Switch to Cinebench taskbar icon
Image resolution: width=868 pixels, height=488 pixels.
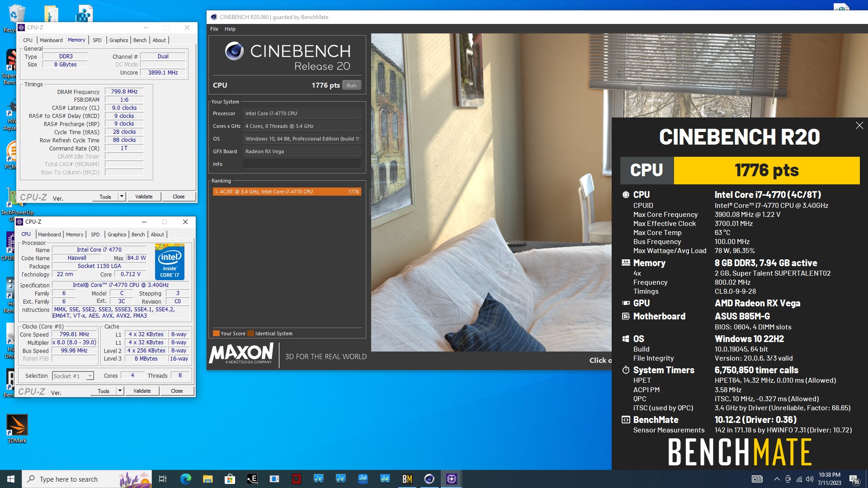tap(429, 479)
